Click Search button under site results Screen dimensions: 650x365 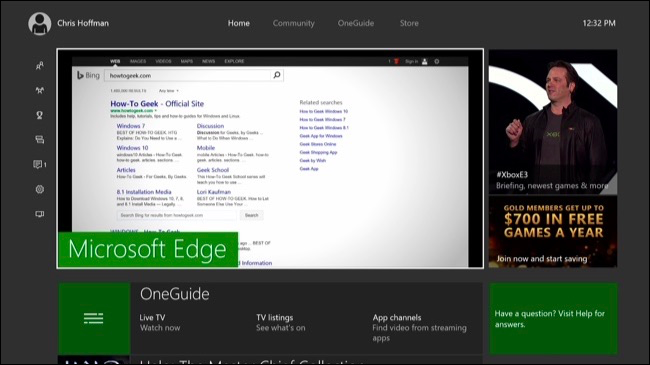click(251, 215)
